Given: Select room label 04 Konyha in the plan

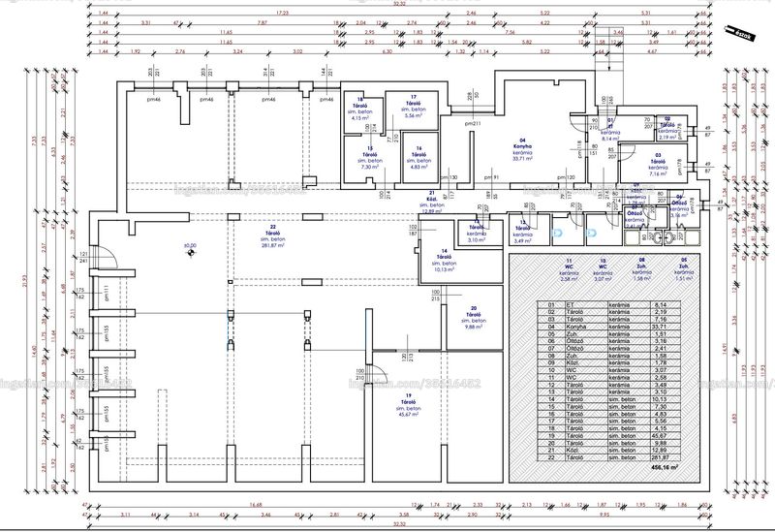Looking at the screenshot, I should click(x=522, y=149).
